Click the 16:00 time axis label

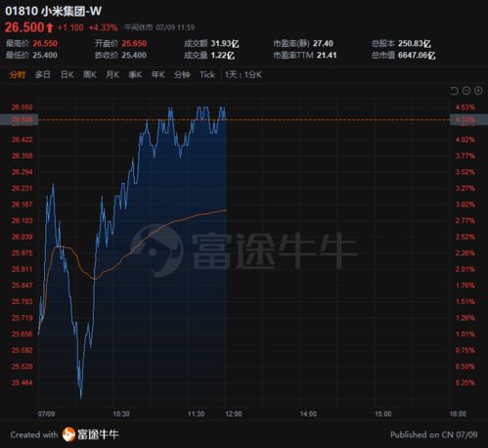click(458, 414)
